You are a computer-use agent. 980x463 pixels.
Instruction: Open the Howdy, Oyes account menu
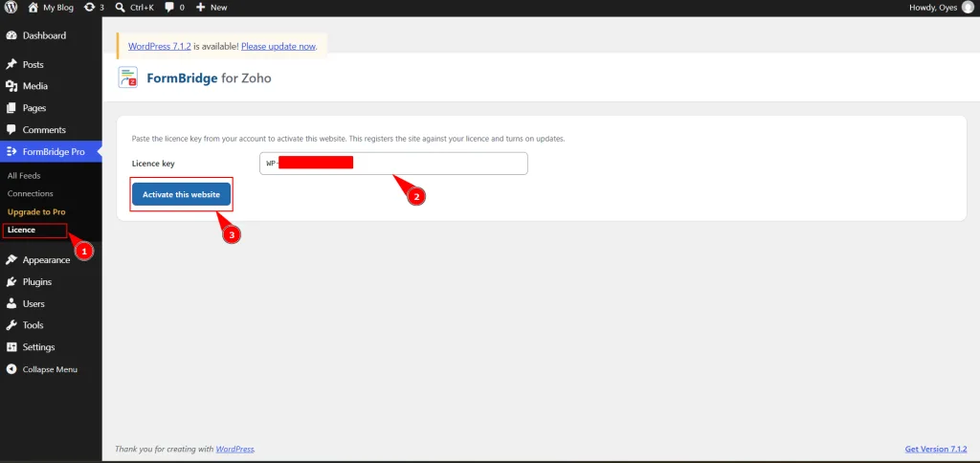(x=934, y=8)
